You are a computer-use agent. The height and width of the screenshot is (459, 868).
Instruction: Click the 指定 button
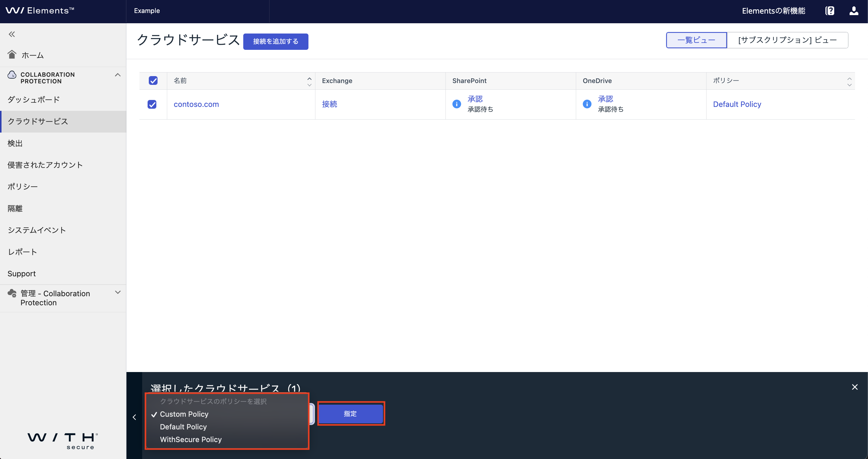coord(350,414)
